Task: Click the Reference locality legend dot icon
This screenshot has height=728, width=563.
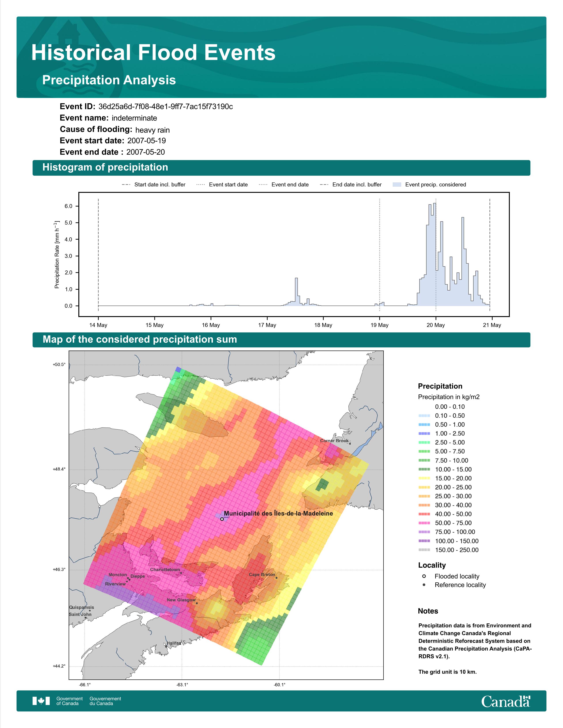Action: click(424, 585)
